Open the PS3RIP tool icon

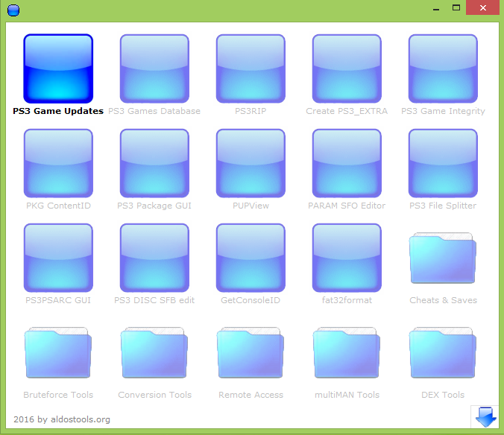[251, 69]
